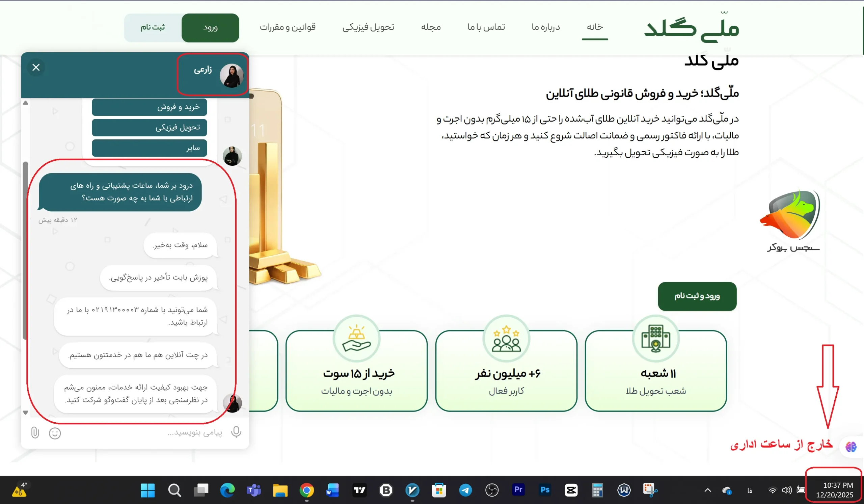Mute the system volume in the tray

(786, 490)
